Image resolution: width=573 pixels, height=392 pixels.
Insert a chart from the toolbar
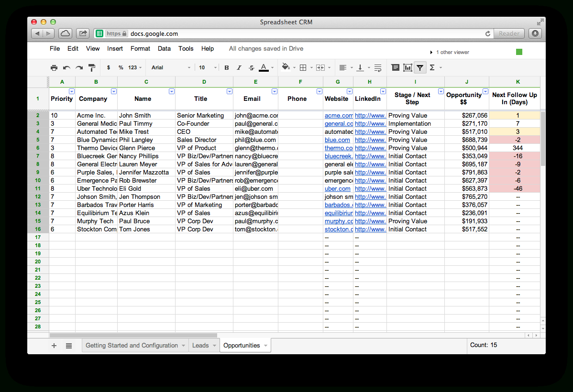point(408,68)
